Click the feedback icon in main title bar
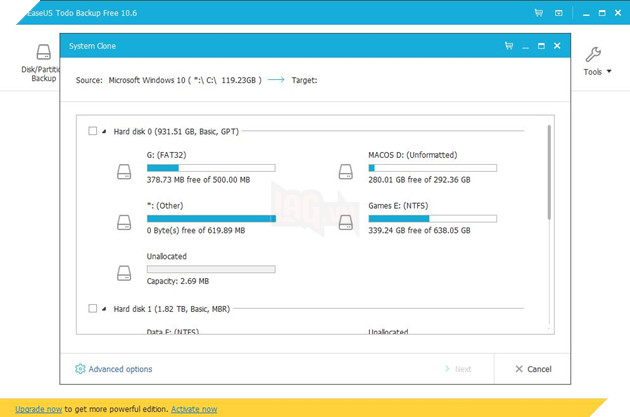630x417 pixels. tap(558, 13)
